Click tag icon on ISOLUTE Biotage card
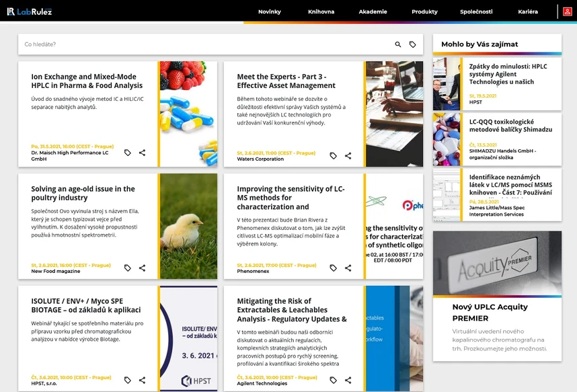This screenshot has width=577, height=392. tap(127, 380)
